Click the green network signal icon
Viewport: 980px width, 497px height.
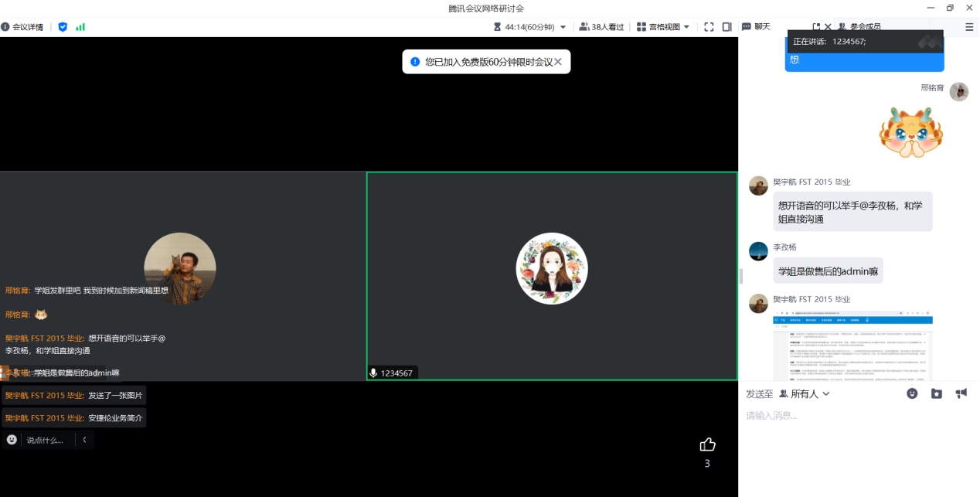(x=80, y=27)
